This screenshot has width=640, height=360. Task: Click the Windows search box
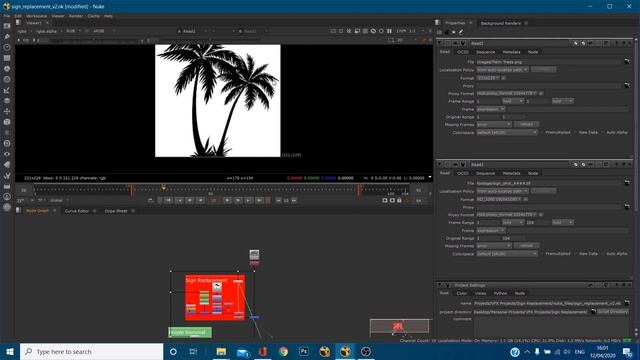tap(91, 351)
